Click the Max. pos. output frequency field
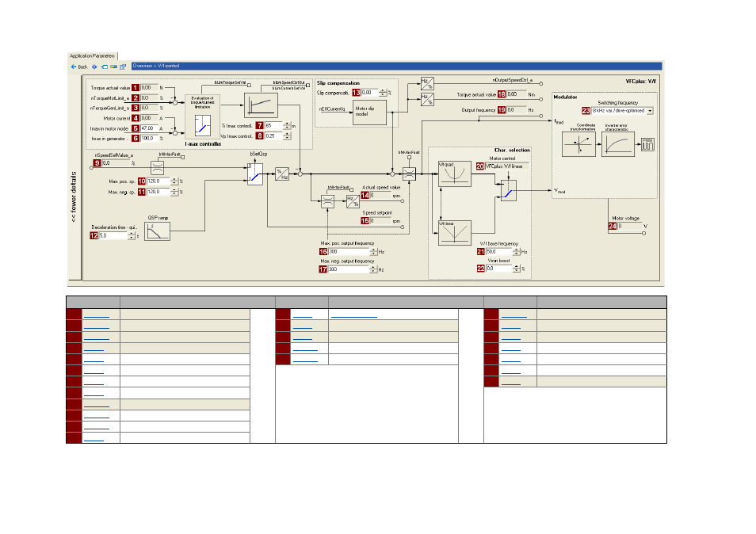Viewport: 756px width, 534px height. coord(349,252)
